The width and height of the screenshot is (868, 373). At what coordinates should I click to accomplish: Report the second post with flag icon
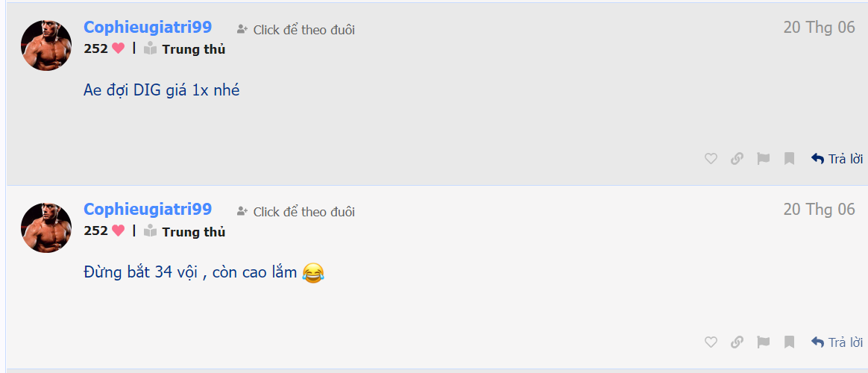[x=764, y=342]
